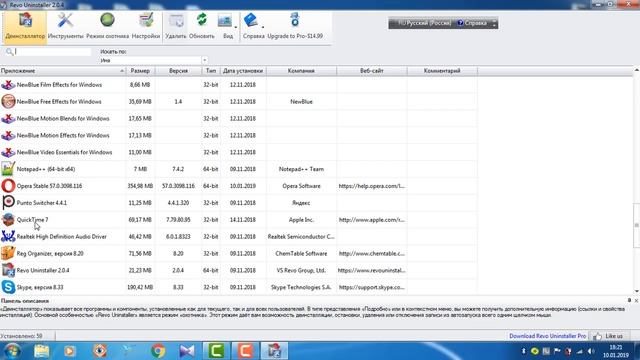
Task: Sort by Дата установки column header
Action: 243,71
